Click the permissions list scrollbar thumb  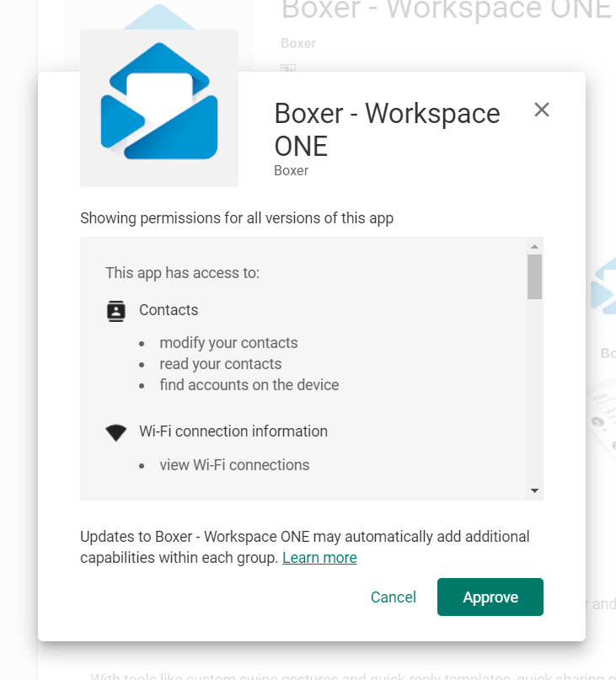(534, 276)
